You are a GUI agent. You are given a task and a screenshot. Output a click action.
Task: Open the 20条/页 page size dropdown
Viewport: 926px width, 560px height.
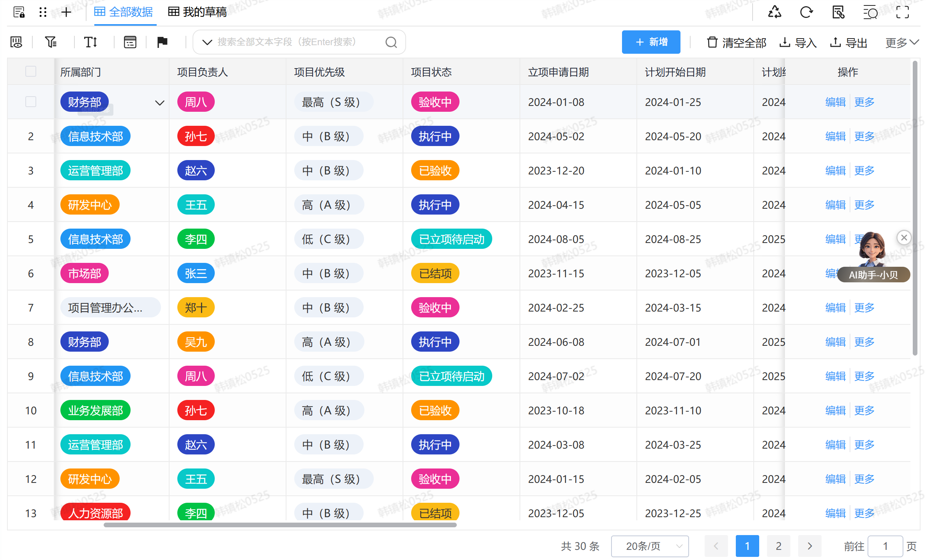click(x=650, y=546)
